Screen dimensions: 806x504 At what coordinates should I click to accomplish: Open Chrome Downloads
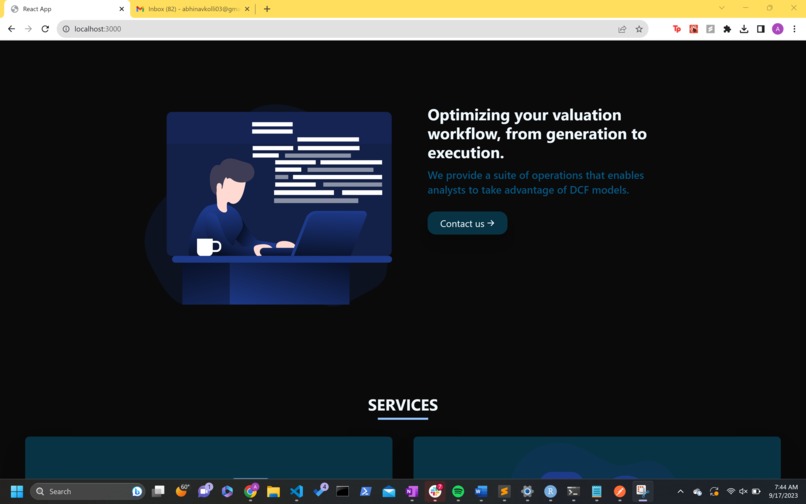(x=744, y=29)
